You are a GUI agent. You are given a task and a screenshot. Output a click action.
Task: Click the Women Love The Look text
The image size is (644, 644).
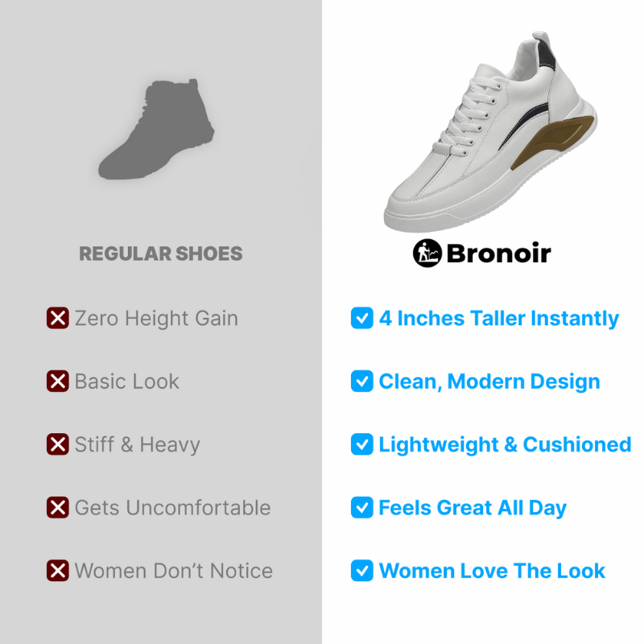coord(492,571)
